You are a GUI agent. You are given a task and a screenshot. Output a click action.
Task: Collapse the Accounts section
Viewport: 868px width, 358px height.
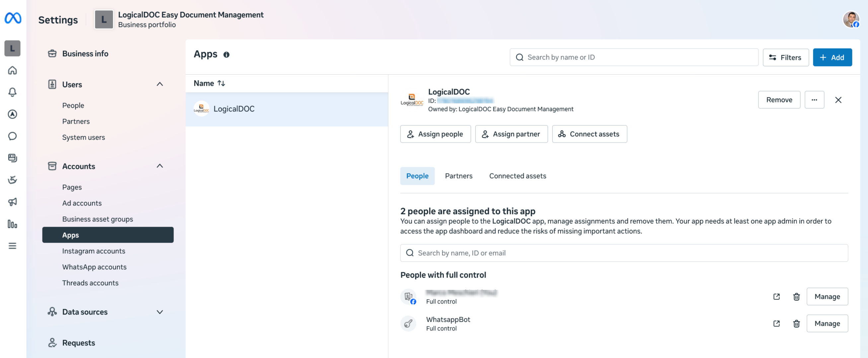tap(160, 166)
